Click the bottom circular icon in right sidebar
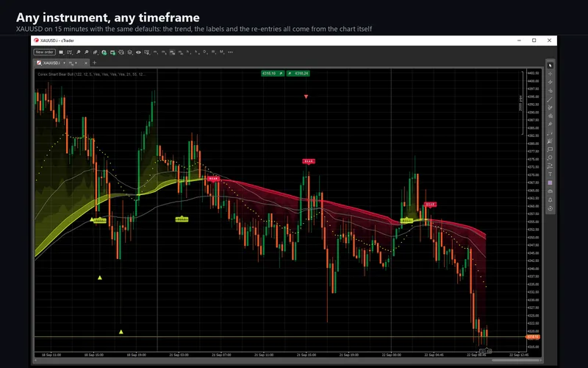This screenshot has width=588, height=368. pyautogui.click(x=550, y=208)
